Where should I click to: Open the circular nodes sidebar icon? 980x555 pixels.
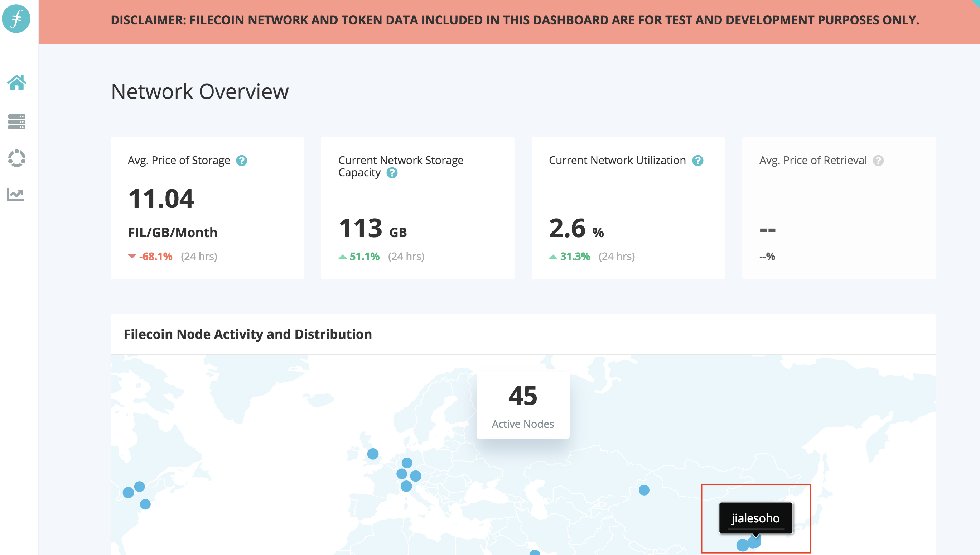click(16, 158)
